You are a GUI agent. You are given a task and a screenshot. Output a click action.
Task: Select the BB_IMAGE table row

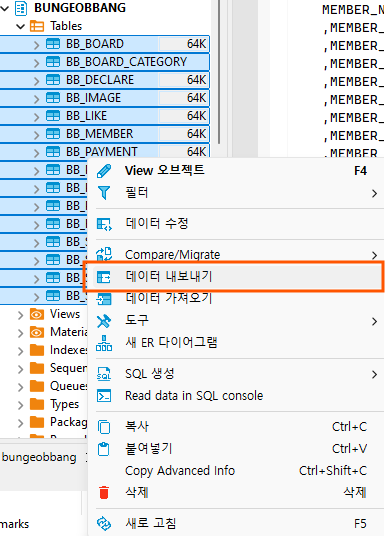[105, 98]
